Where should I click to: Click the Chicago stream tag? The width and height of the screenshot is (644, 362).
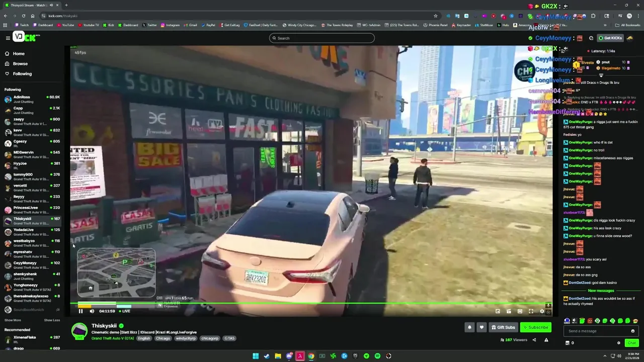coord(163,338)
